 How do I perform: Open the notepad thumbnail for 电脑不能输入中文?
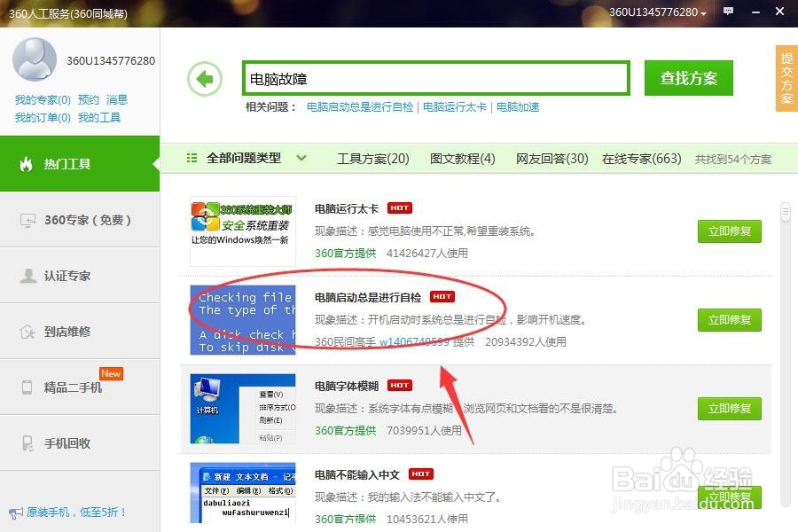(243, 493)
